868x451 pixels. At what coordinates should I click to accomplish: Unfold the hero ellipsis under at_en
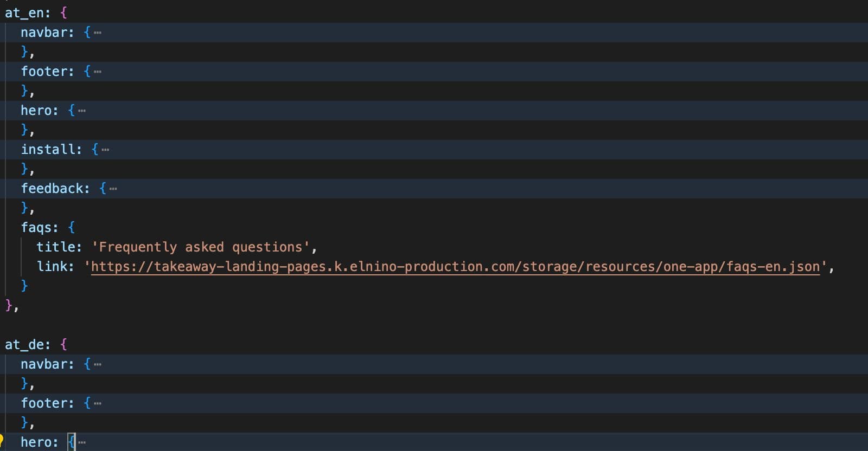pos(82,111)
